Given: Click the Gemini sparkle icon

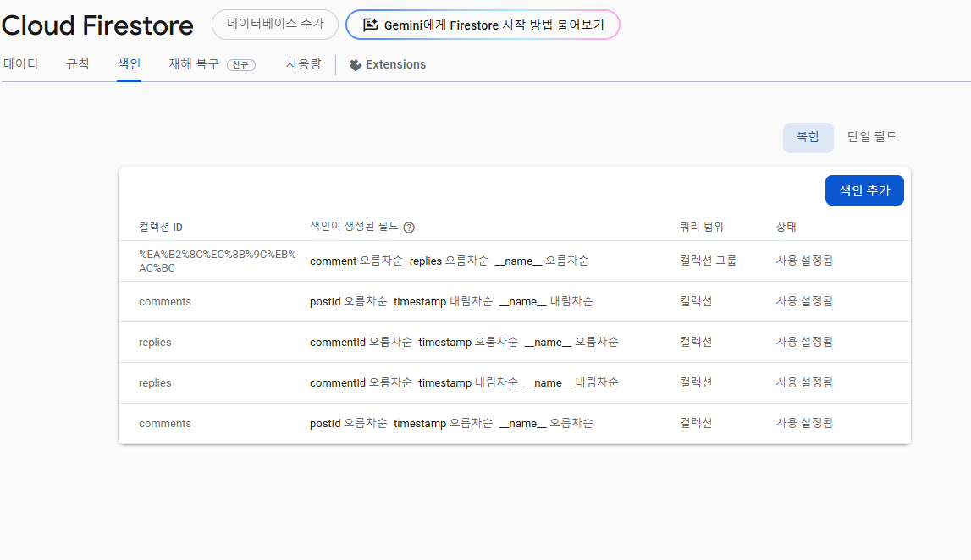Looking at the screenshot, I should (370, 25).
